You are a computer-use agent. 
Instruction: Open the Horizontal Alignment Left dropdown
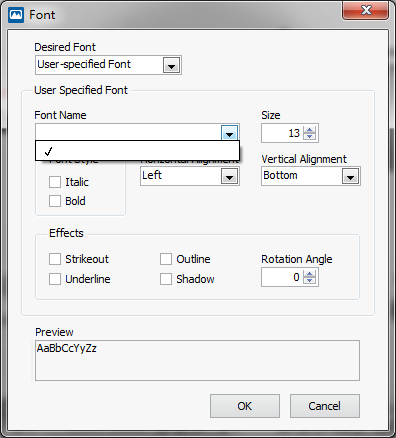229,176
